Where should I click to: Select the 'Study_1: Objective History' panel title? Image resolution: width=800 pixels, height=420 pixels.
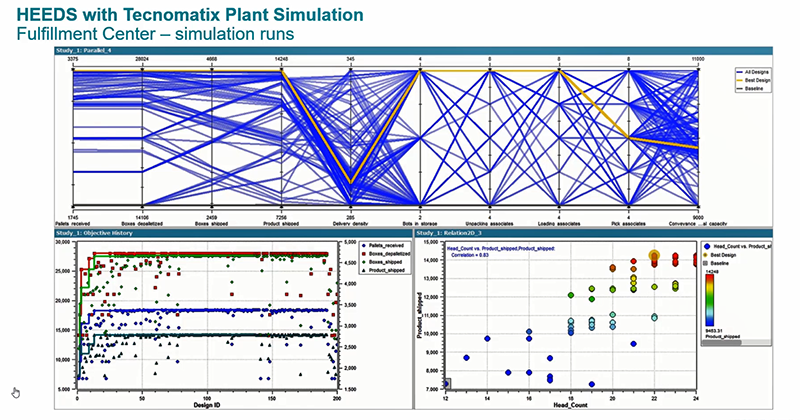pyautogui.click(x=94, y=233)
